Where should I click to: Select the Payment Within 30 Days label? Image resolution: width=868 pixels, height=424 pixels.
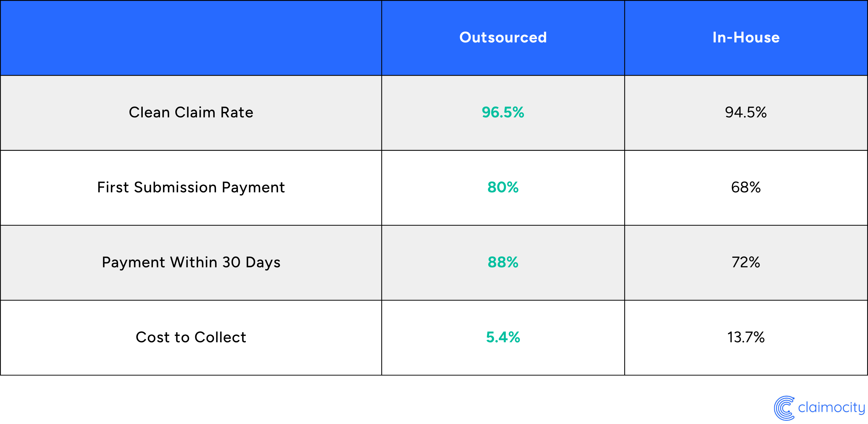coord(191,262)
